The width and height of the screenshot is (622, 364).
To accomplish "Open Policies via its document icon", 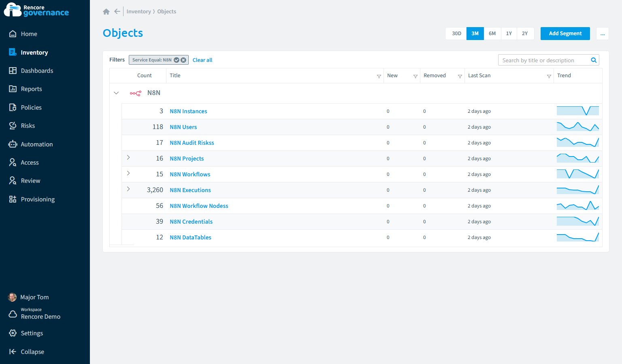I will click(x=13, y=107).
